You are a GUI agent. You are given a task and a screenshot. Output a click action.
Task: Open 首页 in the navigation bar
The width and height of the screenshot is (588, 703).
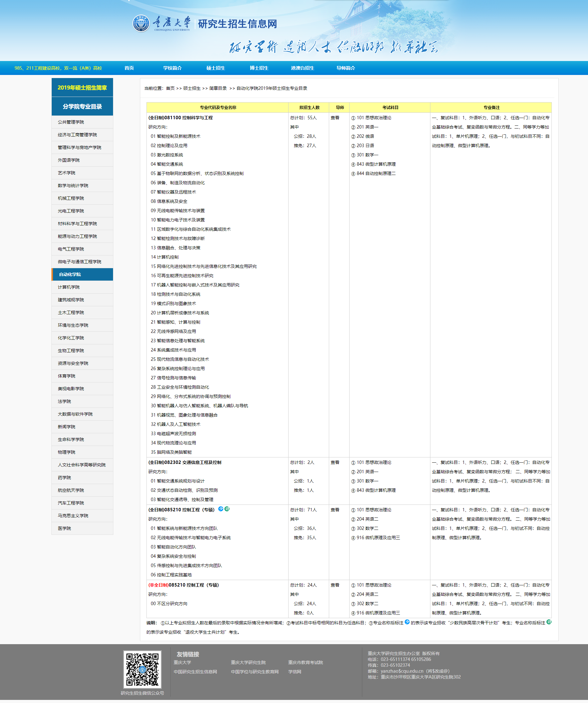pos(129,68)
